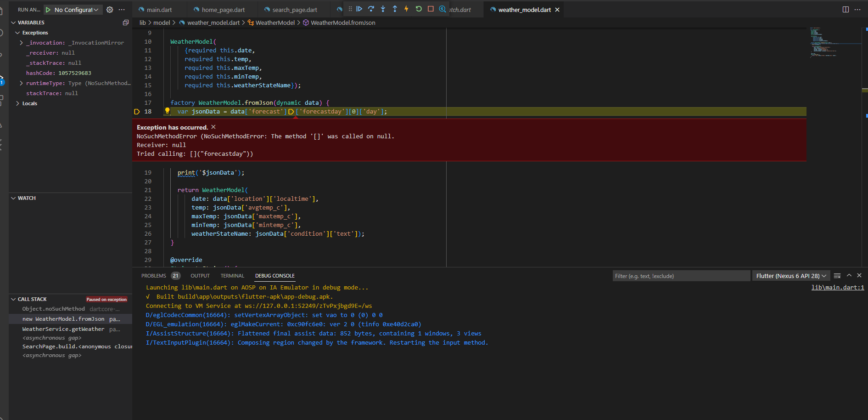The image size is (868, 420).
Task: Split the editor to the right
Action: tap(846, 10)
